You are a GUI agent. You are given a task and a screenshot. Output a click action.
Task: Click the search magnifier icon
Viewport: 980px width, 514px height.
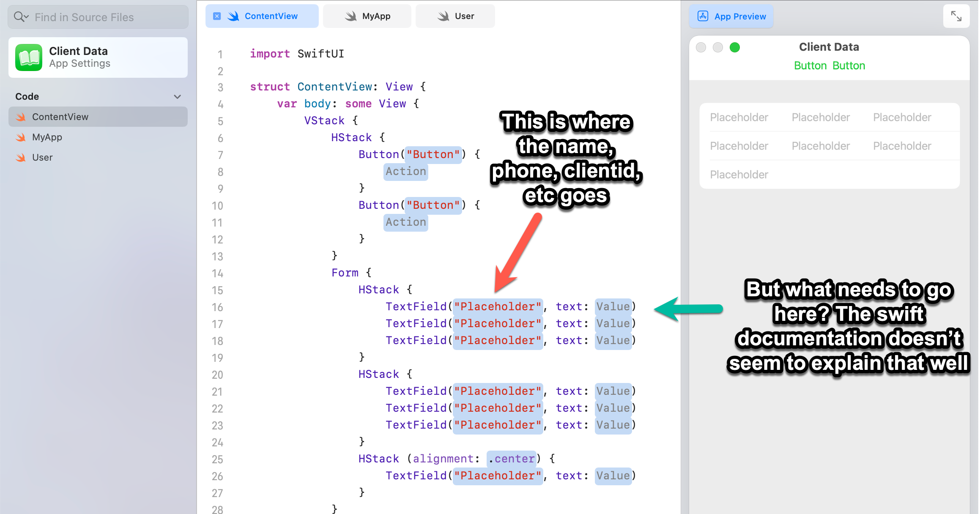point(19,17)
